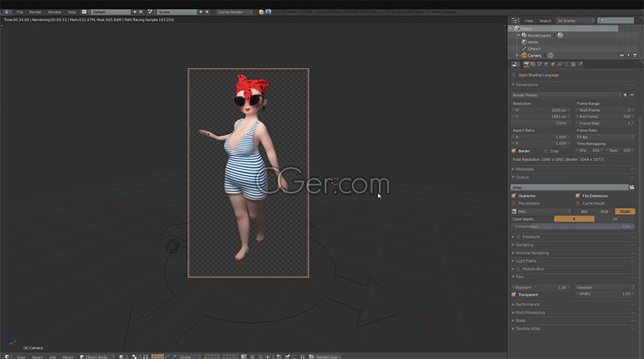The height and width of the screenshot is (359, 644).
Task: Open the PNG file format dropdown
Action: tap(541, 212)
